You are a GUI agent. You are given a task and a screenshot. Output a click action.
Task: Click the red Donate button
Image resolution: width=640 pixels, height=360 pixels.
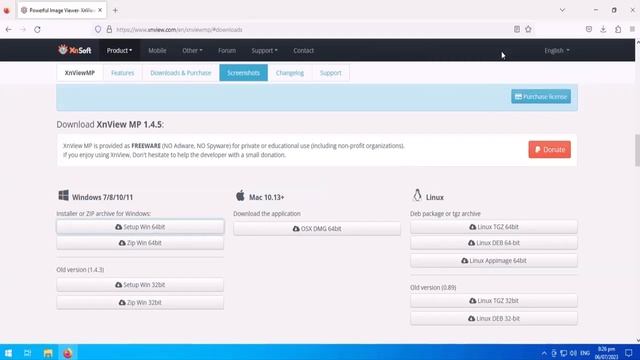(x=549, y=149)
